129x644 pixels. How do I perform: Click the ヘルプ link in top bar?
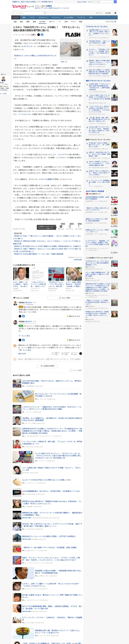pos(90,2)
